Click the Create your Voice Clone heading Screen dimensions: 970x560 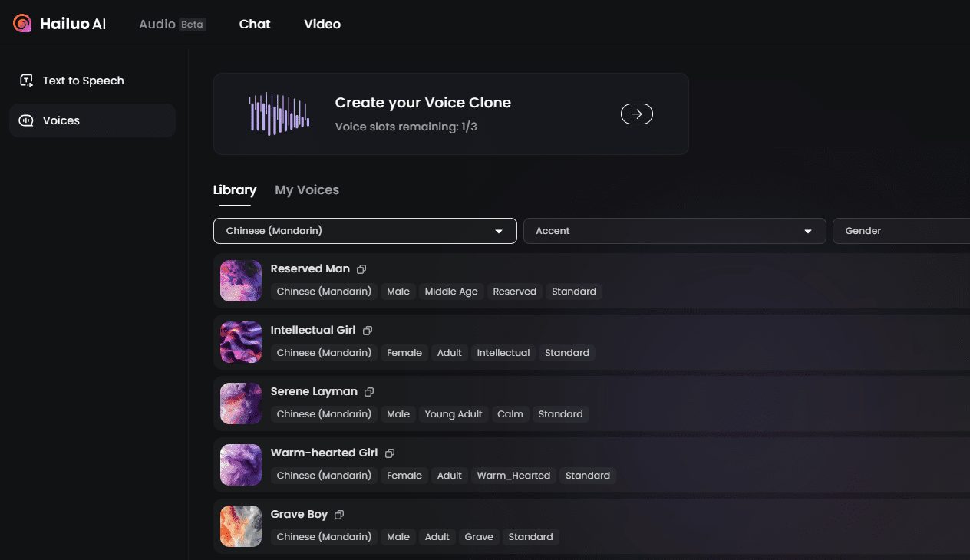423,103
